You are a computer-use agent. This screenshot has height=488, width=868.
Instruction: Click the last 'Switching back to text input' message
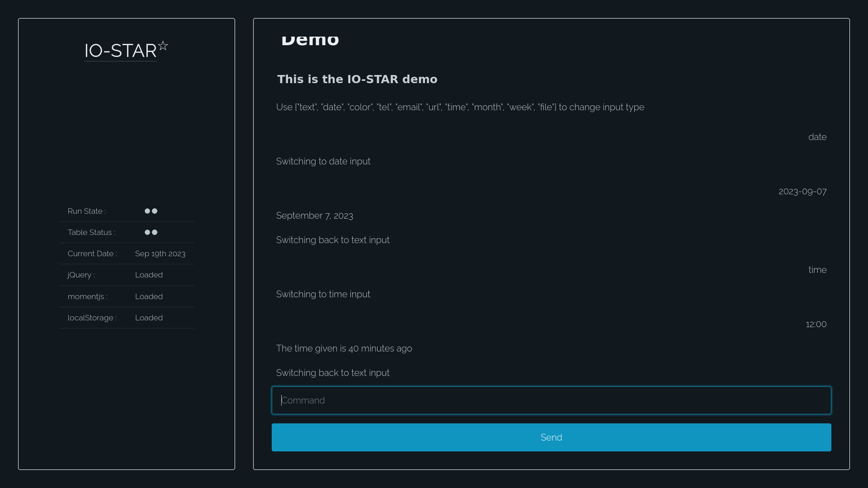click(333, 372)
